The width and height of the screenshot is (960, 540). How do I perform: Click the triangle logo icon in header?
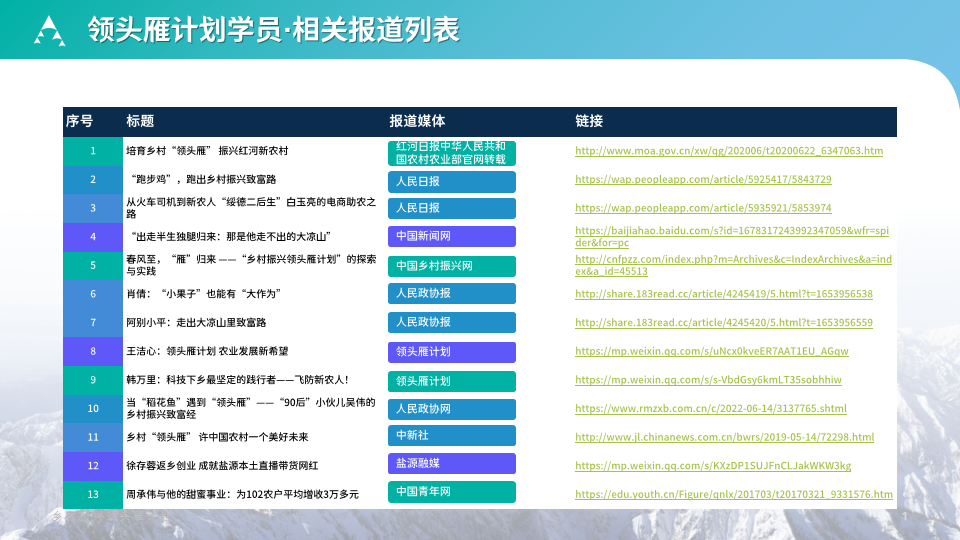[x=50, y=31]
